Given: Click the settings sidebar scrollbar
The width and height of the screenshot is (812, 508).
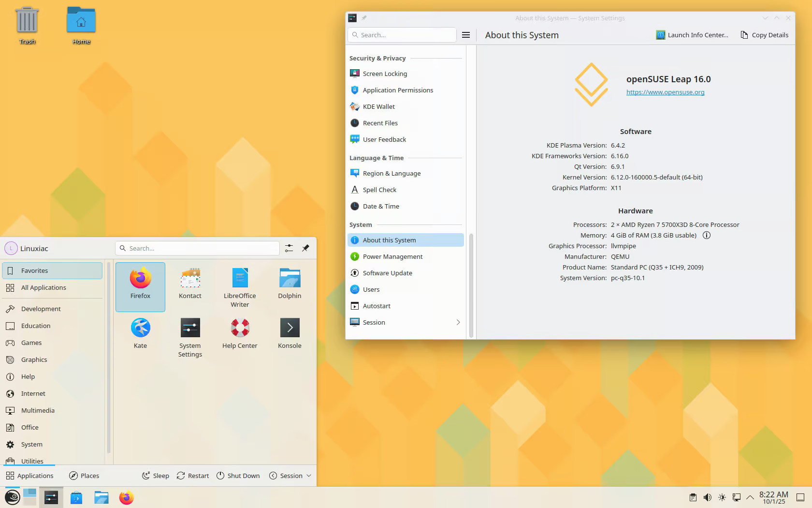Looking at the screenshot, I should click(471, 285).
